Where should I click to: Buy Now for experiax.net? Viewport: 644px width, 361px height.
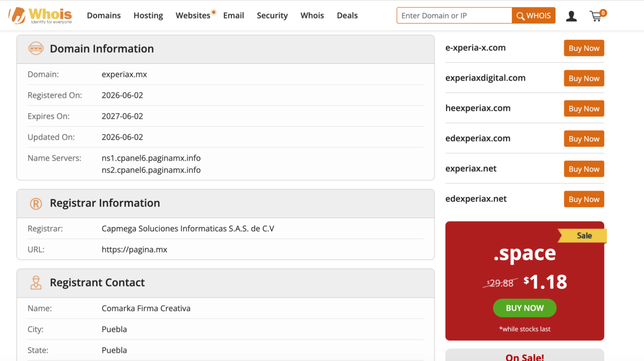584,169
